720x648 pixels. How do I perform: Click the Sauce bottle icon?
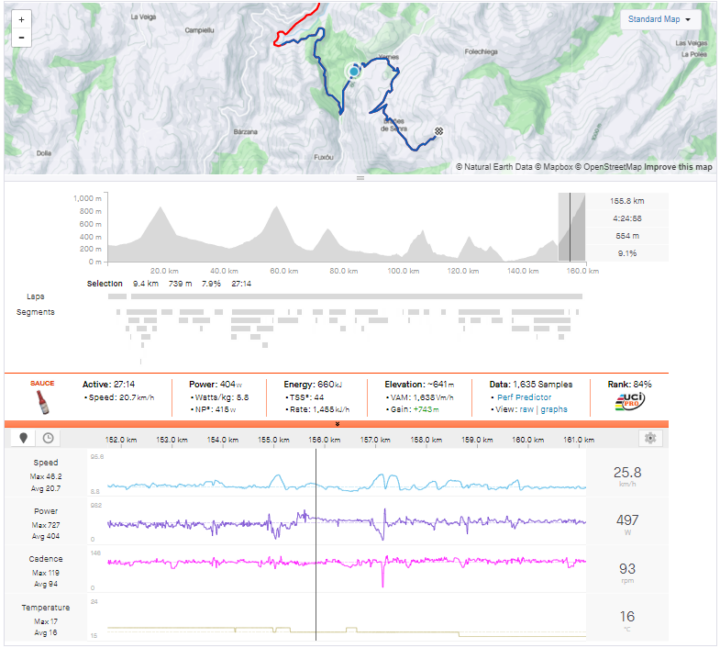pos(41,403)
